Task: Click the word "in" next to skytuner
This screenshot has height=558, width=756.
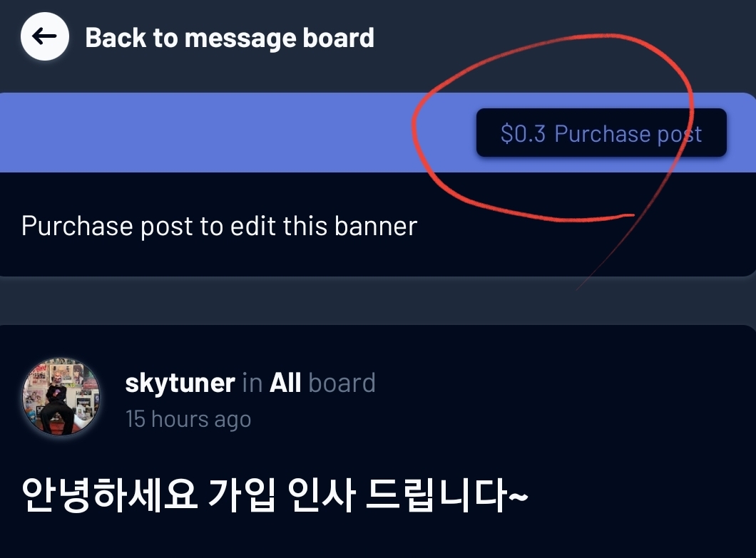Action: (252, 383)
